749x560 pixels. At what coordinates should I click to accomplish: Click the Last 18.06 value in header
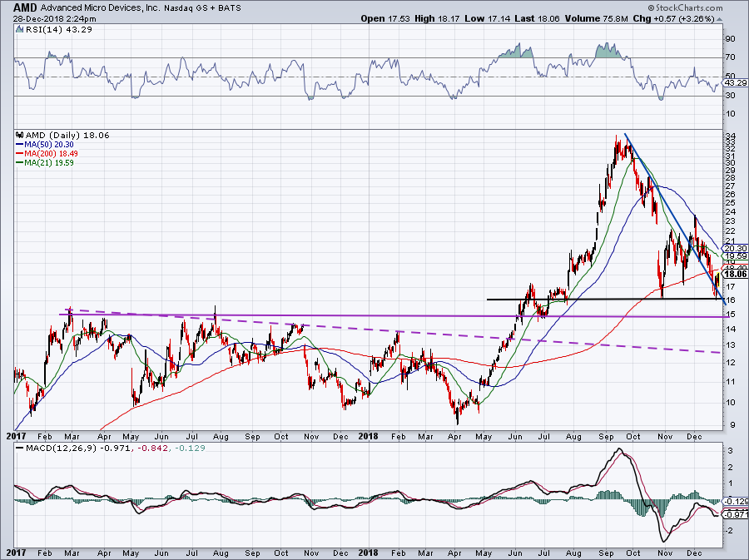point(538,18)
